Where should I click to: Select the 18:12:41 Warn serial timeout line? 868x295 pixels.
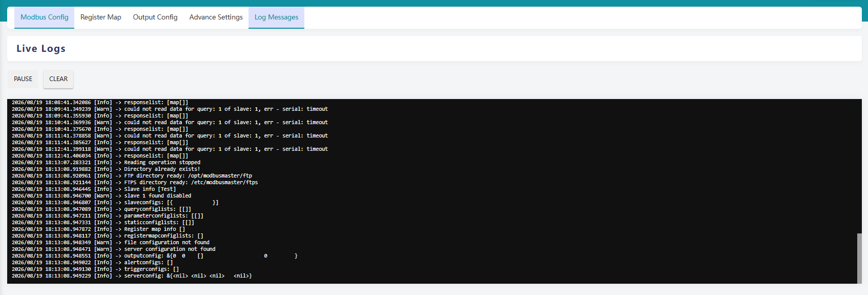click(170, 149)
